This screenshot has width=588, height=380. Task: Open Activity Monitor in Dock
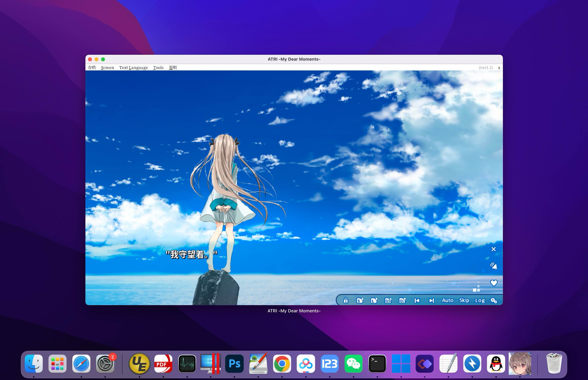(187, 363)
